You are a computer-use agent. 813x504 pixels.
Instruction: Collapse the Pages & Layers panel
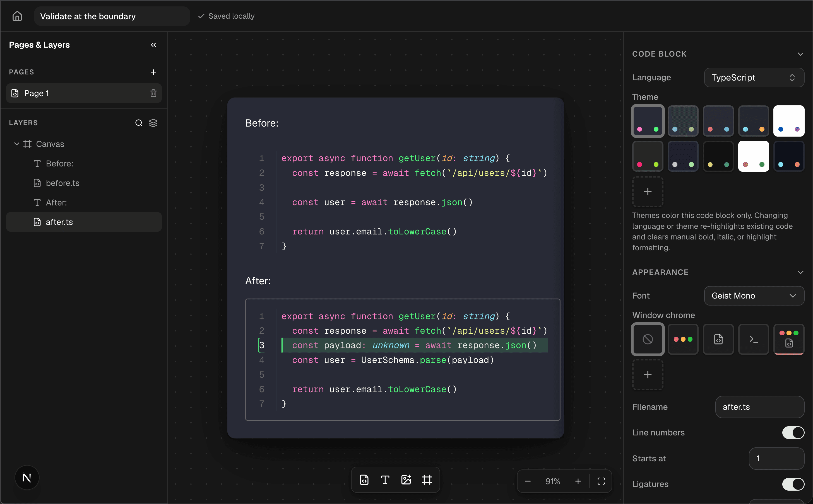click(x=153, y=45)
